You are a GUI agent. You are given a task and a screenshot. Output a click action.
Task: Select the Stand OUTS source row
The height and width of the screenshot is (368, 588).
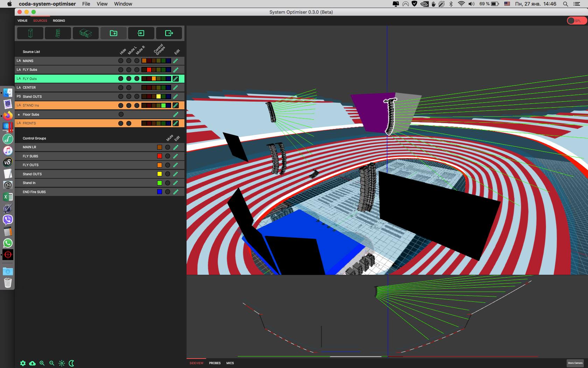pos(66,97)
